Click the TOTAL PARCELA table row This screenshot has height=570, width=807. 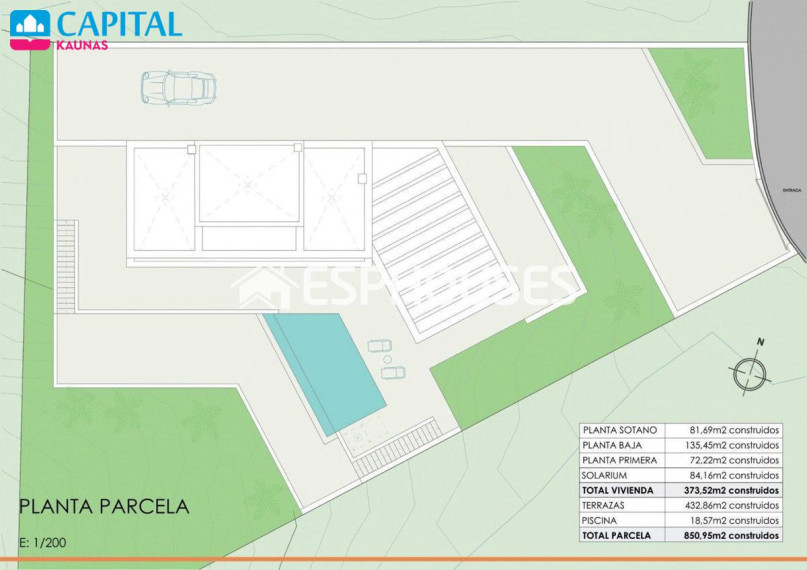[680, 535]
